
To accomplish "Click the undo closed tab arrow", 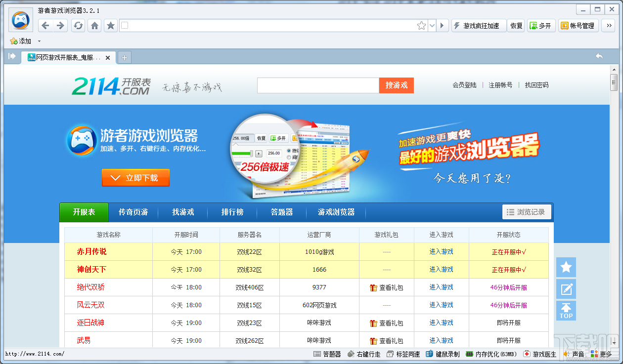I will [x=599, y=56].
